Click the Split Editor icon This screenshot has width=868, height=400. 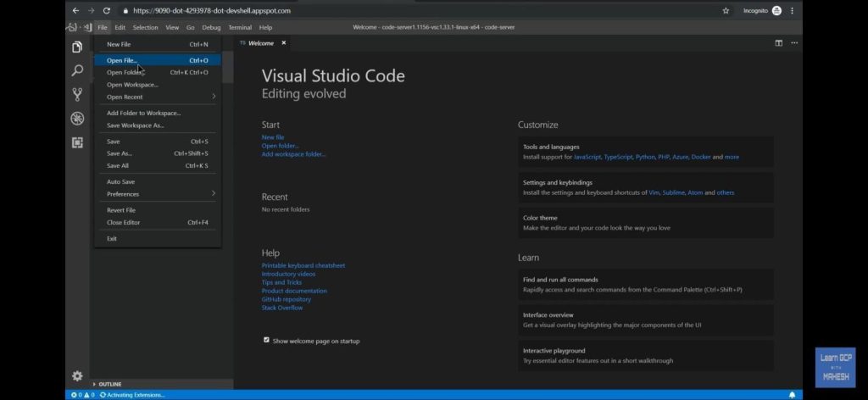(x=778, y=43)
